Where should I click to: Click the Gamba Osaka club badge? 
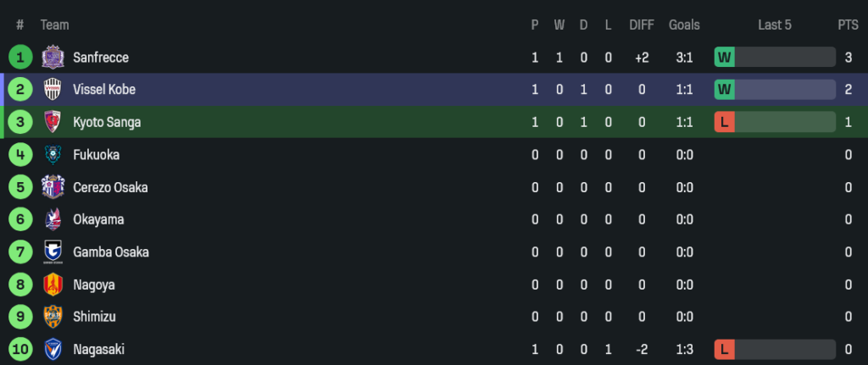pos(53,252)
